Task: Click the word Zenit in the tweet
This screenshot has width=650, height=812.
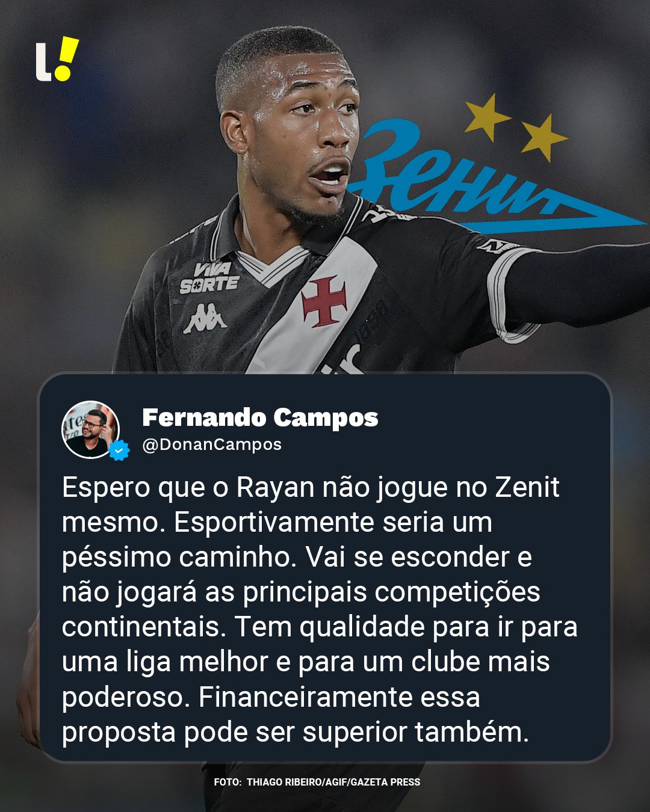Action: click(x=527, y=487)
